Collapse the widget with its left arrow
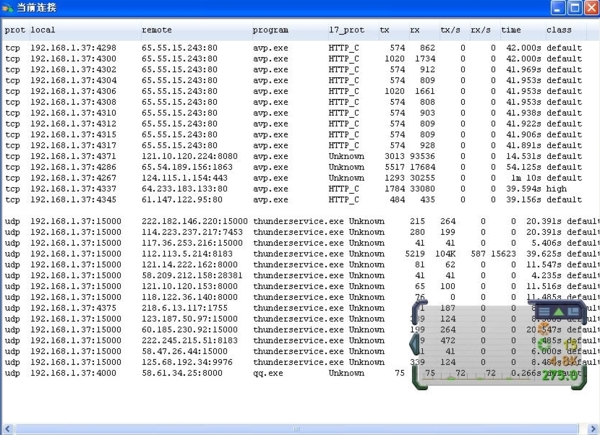 click(414, 344)
